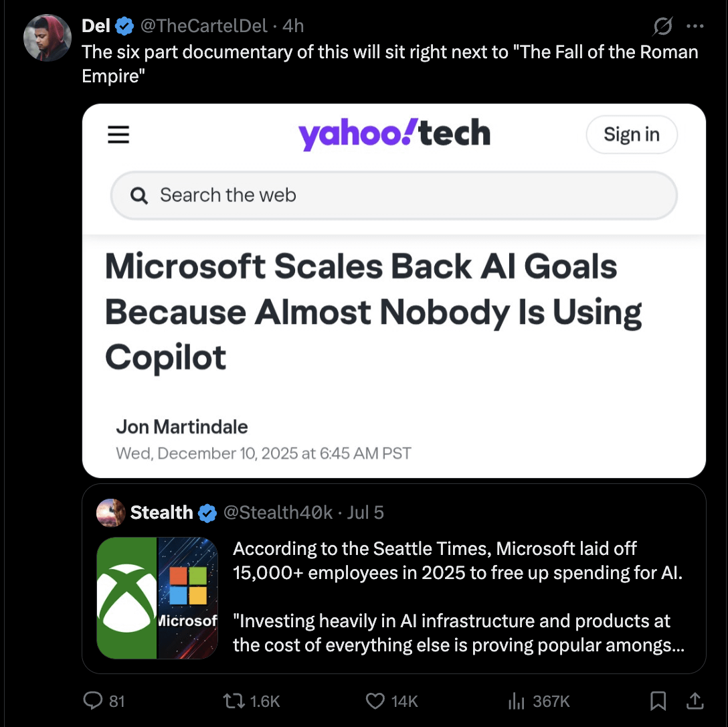Open Del's profile avatar
Image resolution: width=728 pixels, height=727 pixels.
[x=47, y=37]
